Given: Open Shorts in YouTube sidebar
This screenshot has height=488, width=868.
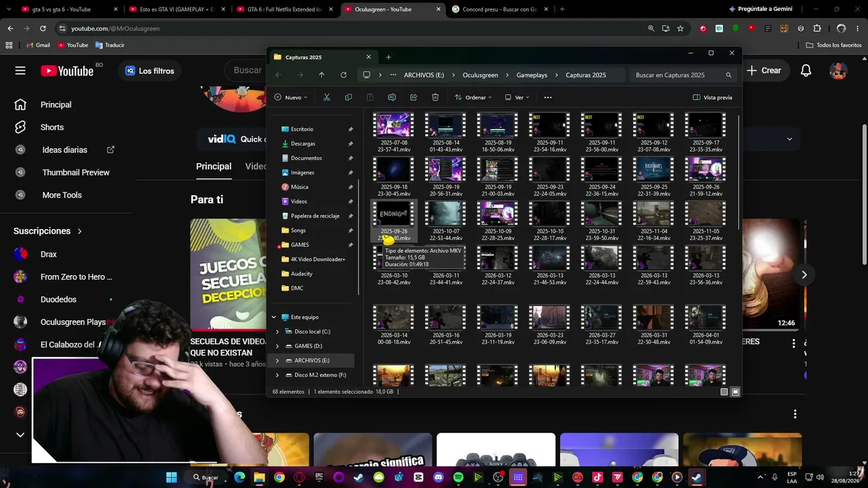Looking at the screenshot, I should click(x=52, y=127).
